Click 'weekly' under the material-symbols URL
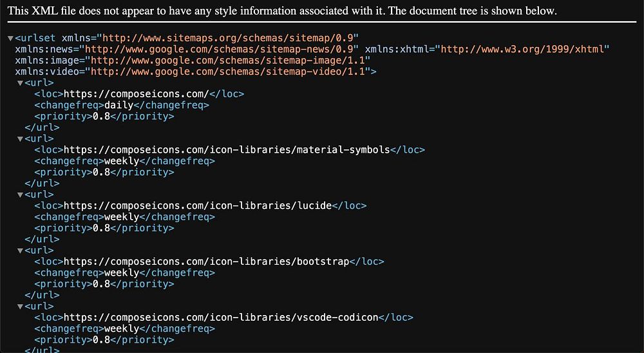 (122, 160)
